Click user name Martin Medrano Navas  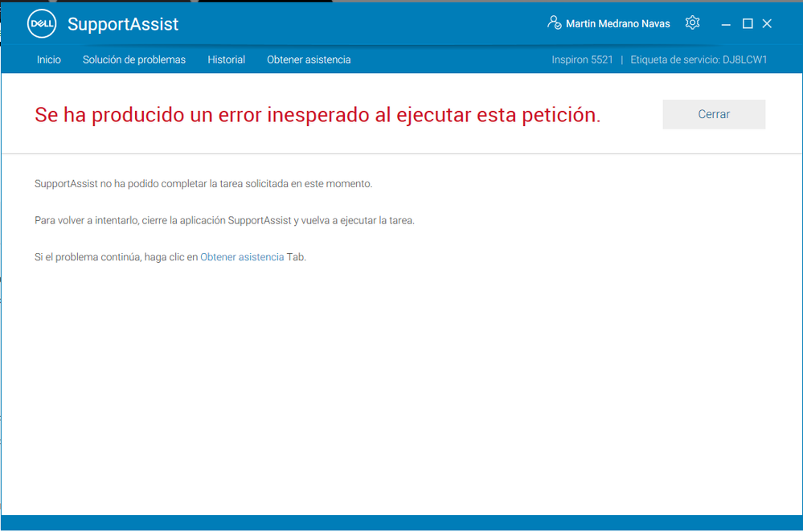click(x=617, y=23)
